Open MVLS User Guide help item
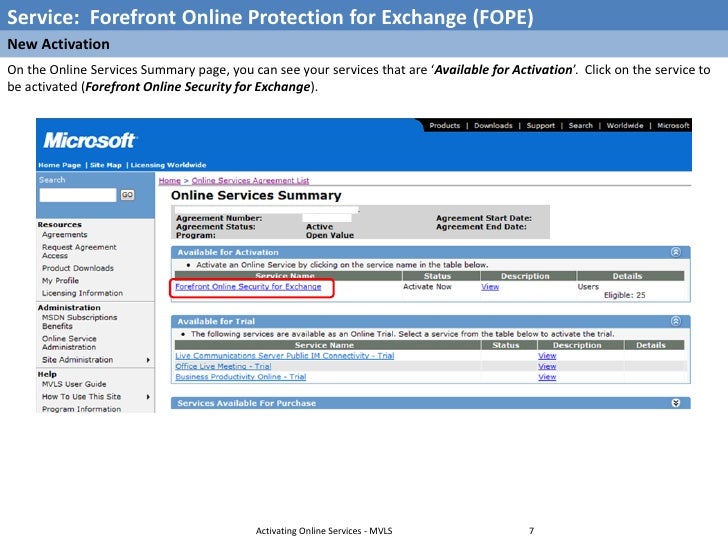This screenshot has width=728, height=546. pos(74,384)
